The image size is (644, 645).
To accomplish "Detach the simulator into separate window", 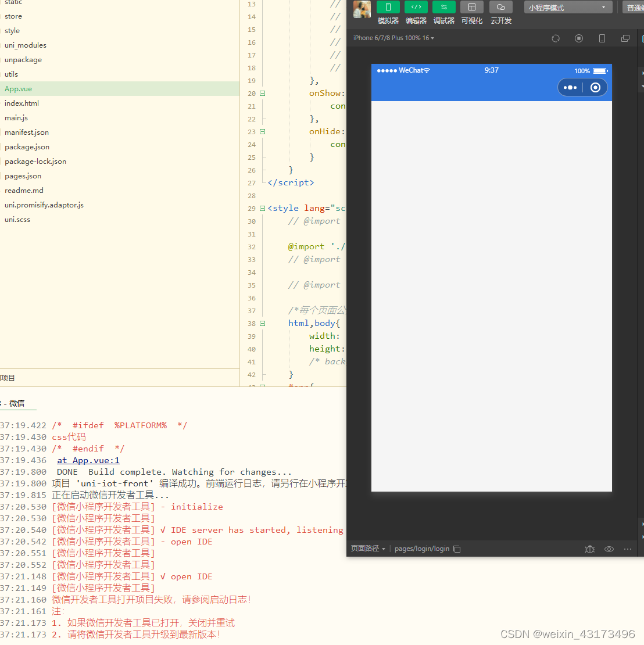I will (x=625, y=38).
